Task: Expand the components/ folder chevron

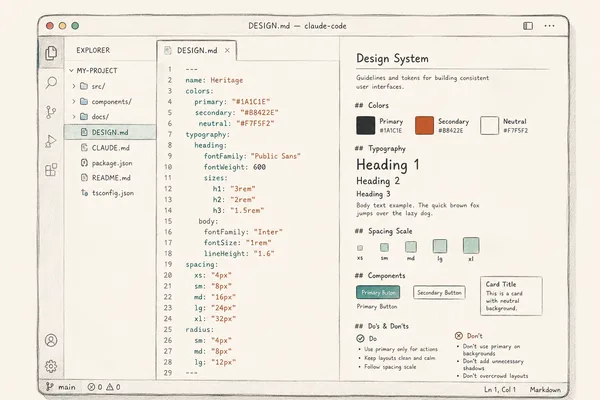Action: [x=74, y=101]
